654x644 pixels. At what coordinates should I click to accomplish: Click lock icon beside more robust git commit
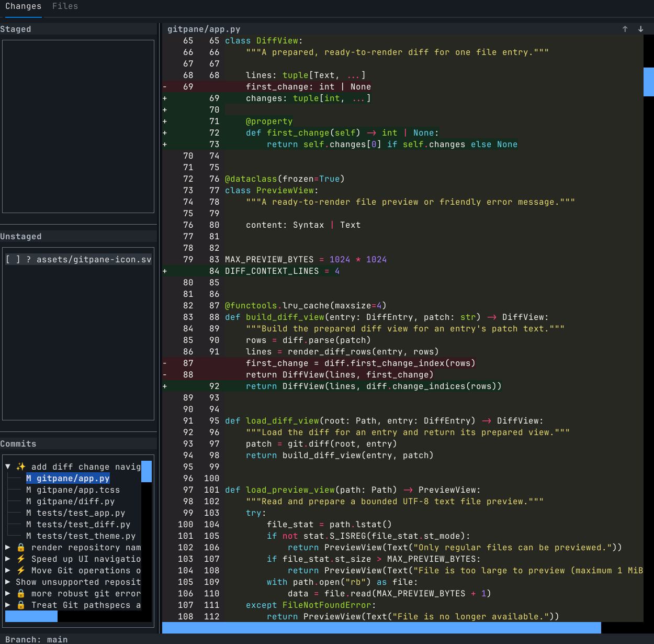[x=21, y=593]
